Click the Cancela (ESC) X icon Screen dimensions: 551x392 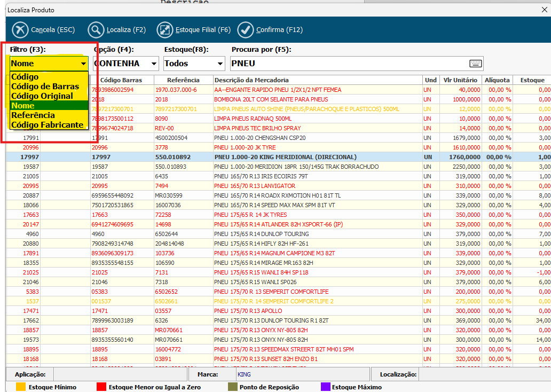[20, 30]
